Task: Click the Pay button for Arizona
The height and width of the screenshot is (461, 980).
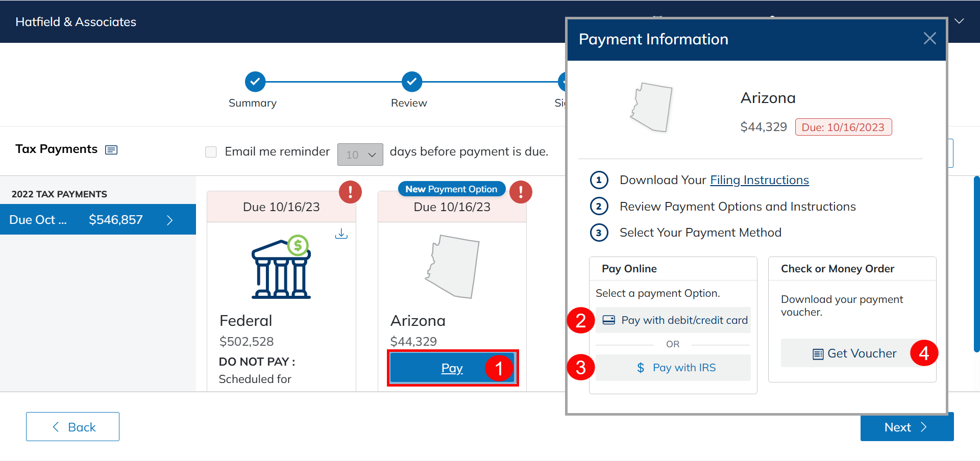Action: pos(452,368)
